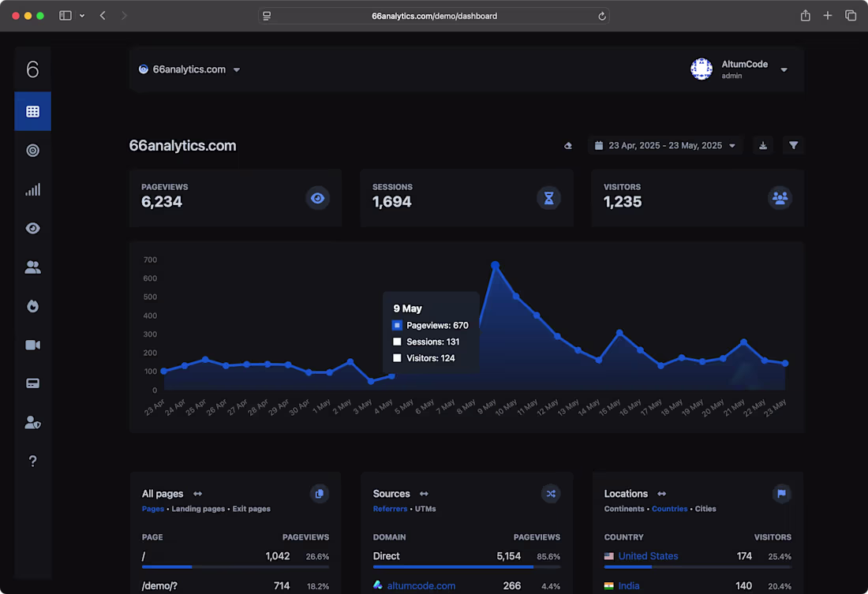Click the export download icon near date range

(762, 145)
